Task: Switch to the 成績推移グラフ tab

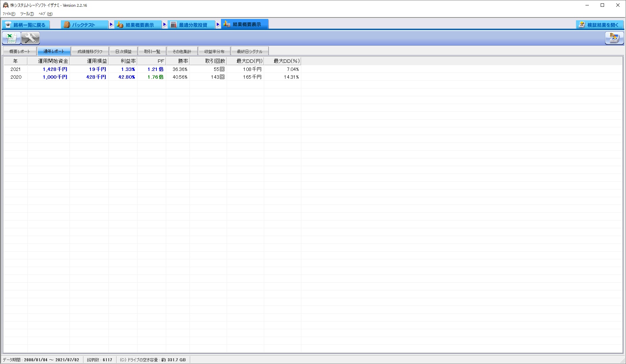Action: [90, 51]
